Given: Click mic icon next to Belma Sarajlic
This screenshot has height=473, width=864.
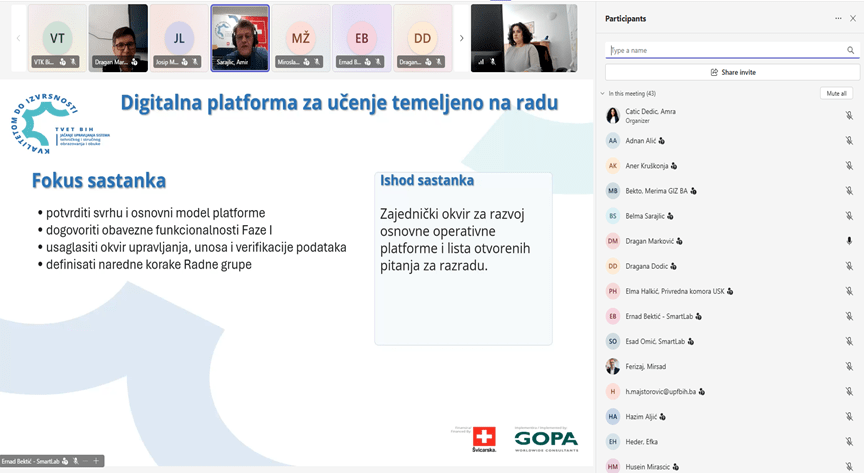Looking at the screenshot, I should (x=849, y=215).
